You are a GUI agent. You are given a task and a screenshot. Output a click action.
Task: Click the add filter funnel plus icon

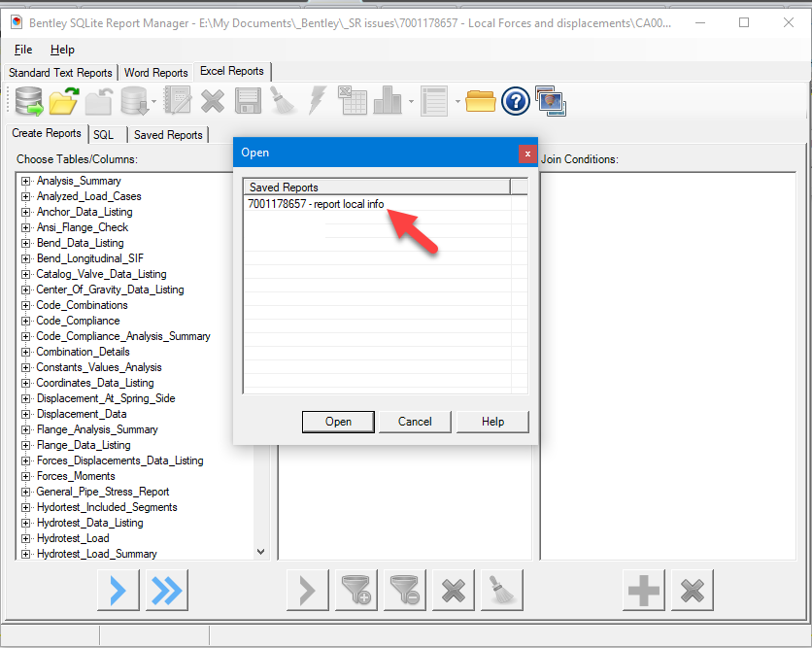point(356,590)
